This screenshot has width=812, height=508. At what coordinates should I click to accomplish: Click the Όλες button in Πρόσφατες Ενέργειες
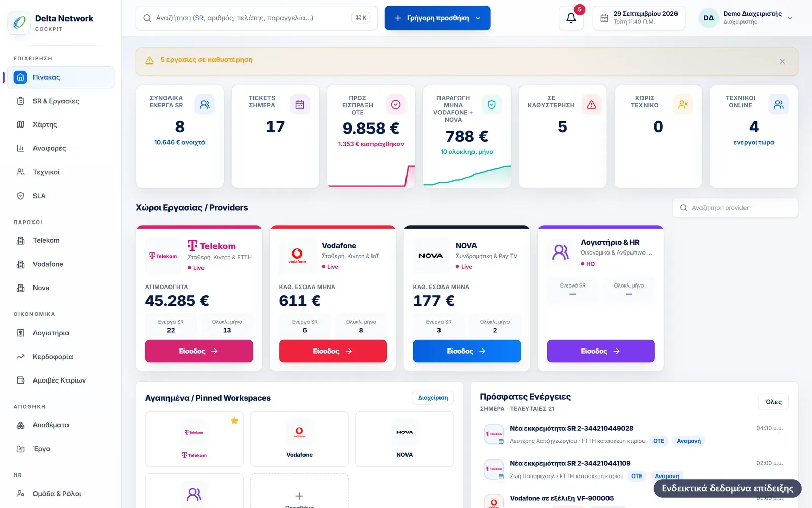773,402
